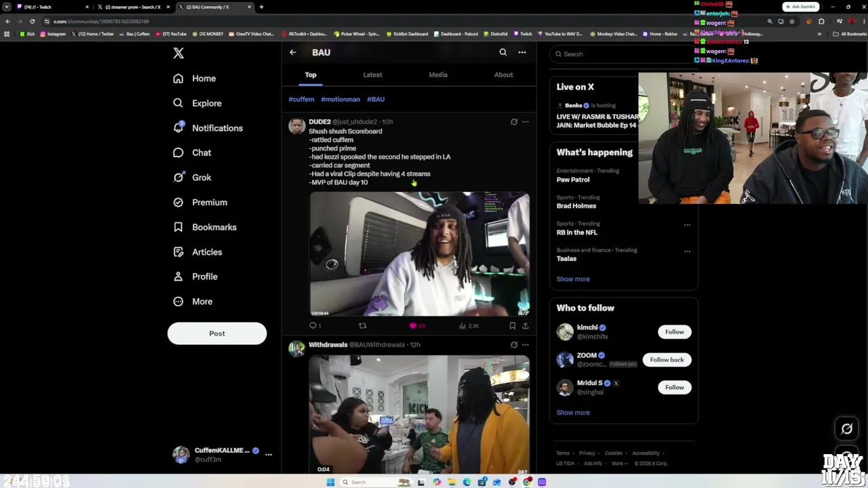
Task: Go back using the BAU header arrow
Action: (x=293, y=52)
